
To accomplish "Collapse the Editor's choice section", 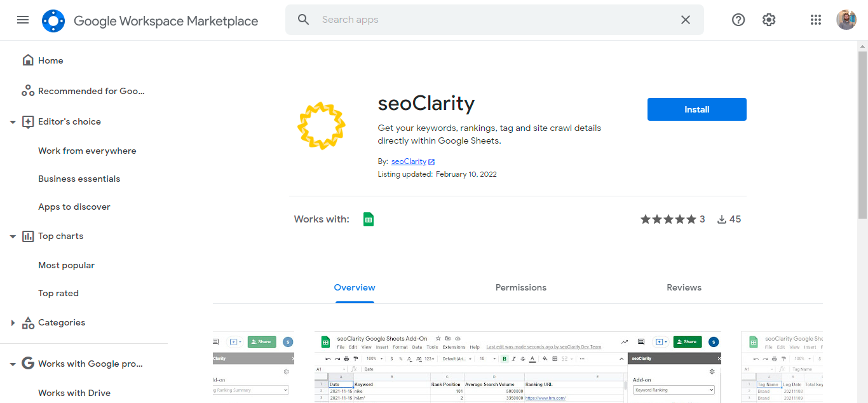I will click(x=13, y=122).
